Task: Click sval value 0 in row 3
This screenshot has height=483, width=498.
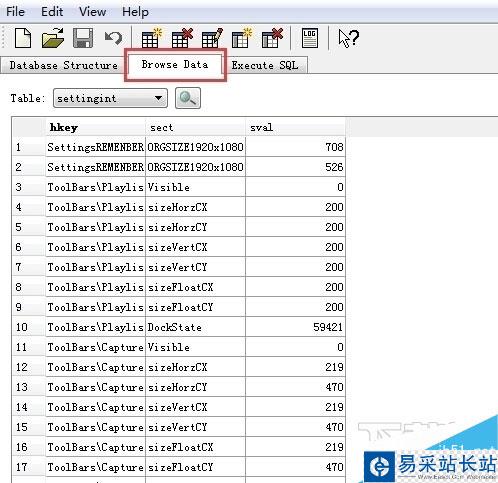Action: 295,187
